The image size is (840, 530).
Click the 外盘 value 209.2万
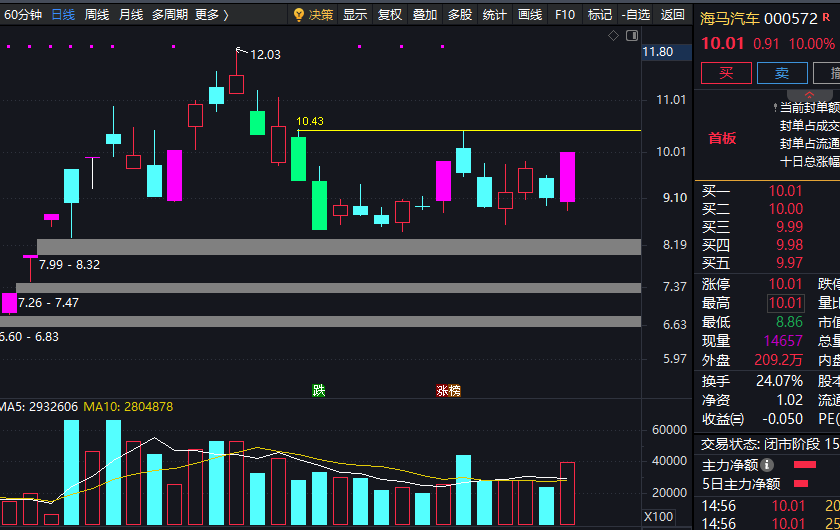click(778, 360)
